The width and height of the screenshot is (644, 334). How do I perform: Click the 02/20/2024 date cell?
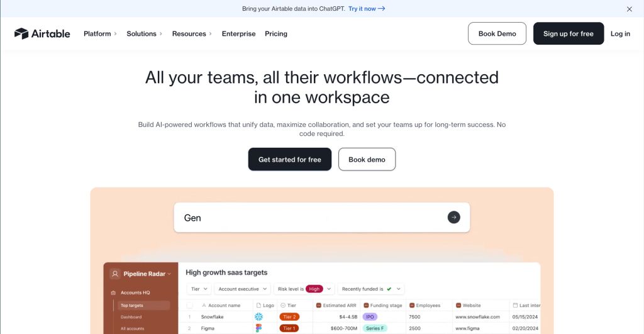point(525,328)
